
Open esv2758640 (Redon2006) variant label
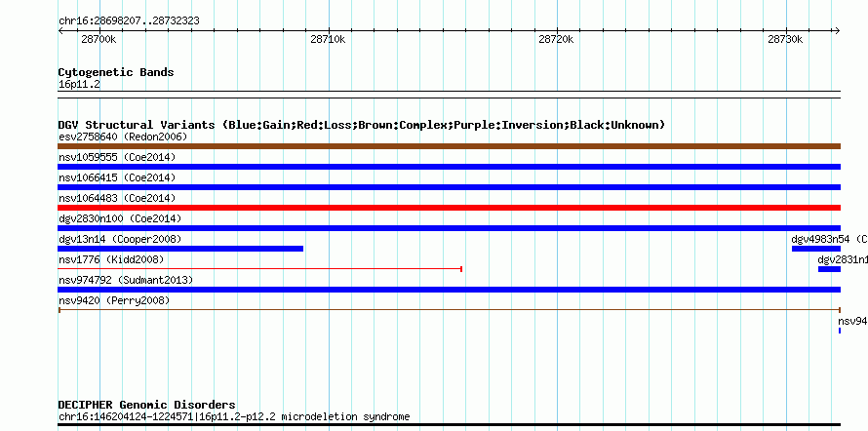pos(123,137)
